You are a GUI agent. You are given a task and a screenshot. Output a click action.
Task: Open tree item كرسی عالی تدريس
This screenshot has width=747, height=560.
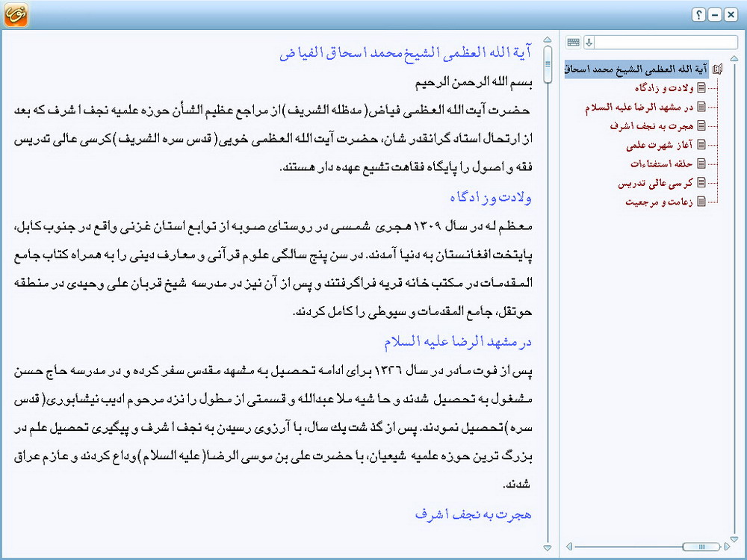(656, 182)
